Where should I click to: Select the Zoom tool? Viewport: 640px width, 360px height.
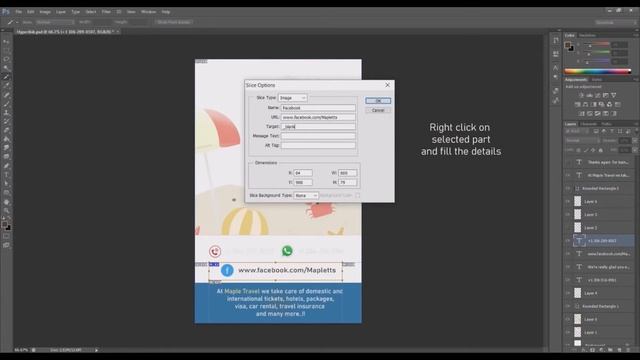6,211
